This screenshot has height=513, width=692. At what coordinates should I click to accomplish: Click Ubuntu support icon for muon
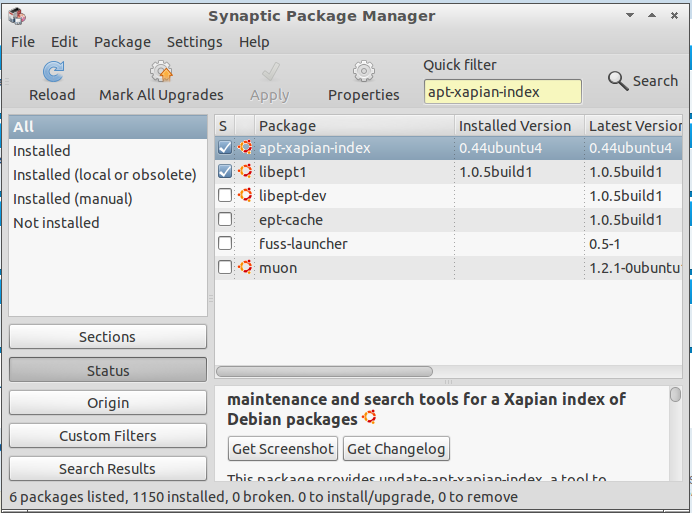click(x=245, y=267)
